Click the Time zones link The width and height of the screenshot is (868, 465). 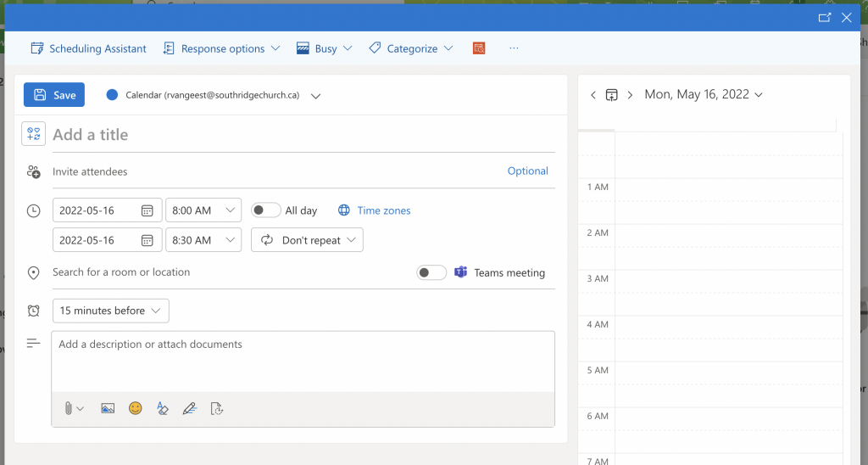(383, 210)
